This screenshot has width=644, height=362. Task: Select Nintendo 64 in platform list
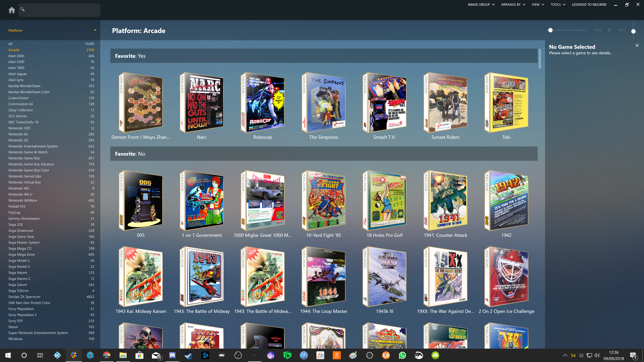tap(18, 134)
